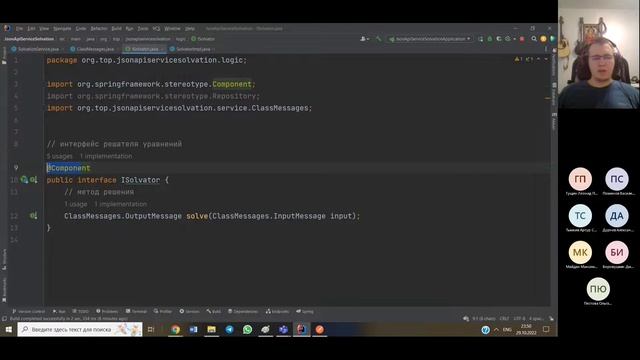
Task: Open the Code menu
Action: (81, 29)
